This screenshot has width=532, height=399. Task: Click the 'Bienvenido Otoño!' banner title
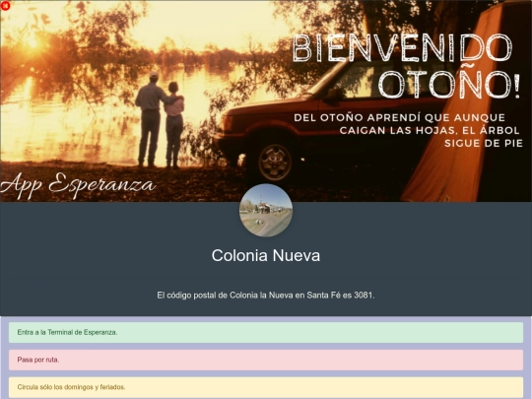[x=406, y=66]
